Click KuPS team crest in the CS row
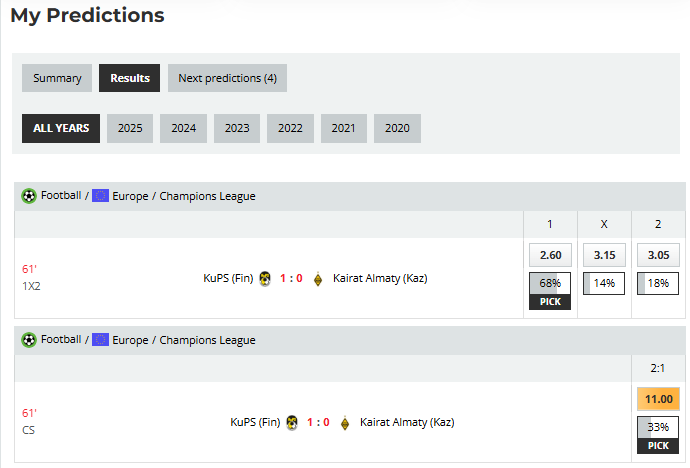690x468 pixels. pos(292,422)
